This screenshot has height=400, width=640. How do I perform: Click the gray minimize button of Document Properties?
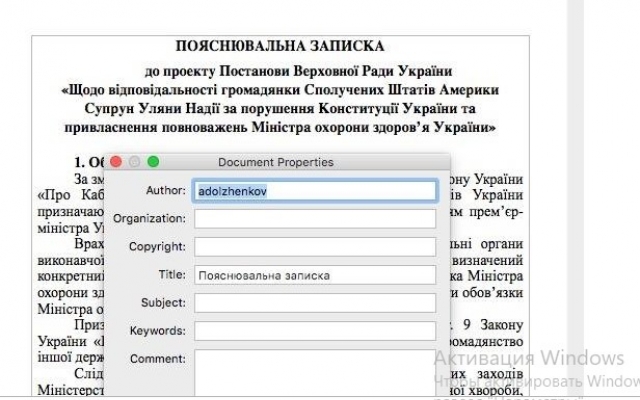pyautogui.click(x=135, y=162)
